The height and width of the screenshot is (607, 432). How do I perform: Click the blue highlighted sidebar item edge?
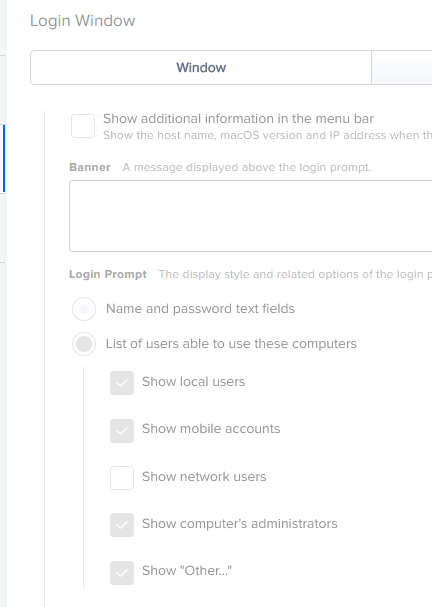(x=4, y=159)
